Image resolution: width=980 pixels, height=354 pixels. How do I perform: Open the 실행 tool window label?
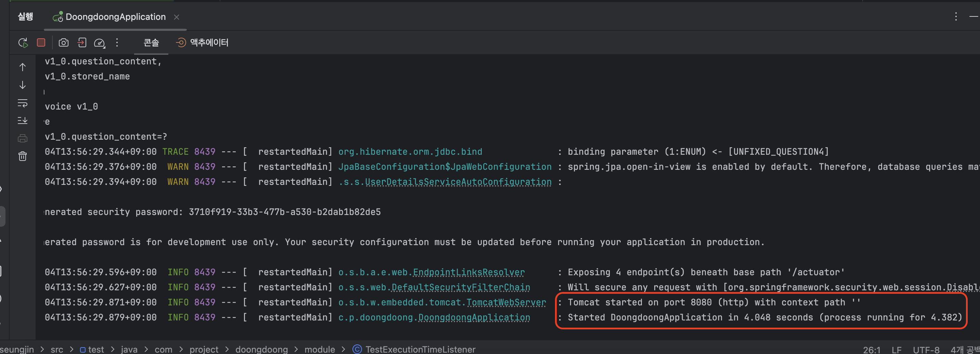(25, 16)
